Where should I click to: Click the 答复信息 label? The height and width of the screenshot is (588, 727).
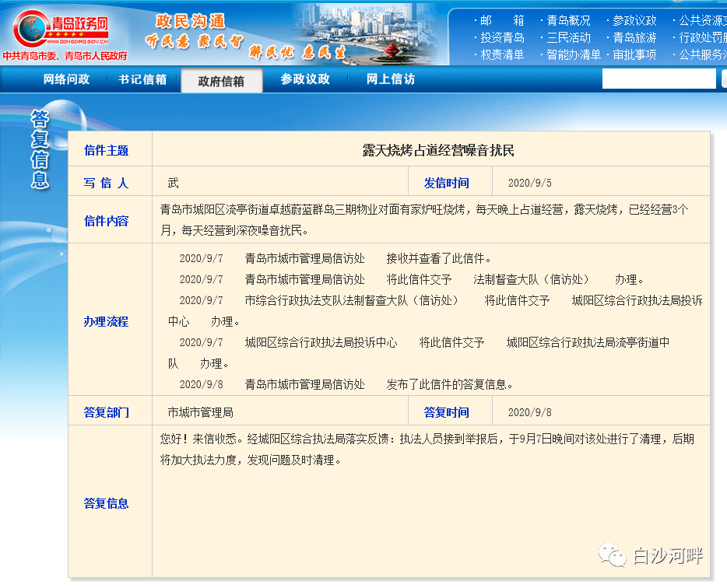tap(106, 503)
